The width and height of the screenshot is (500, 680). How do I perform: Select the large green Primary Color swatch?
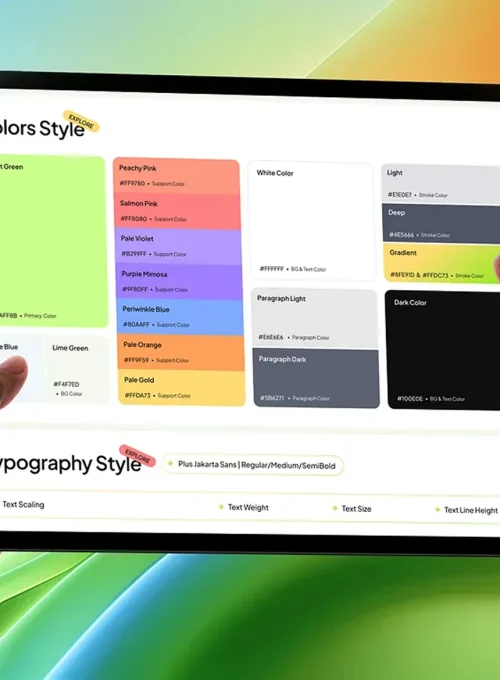[x=53, y=242]
